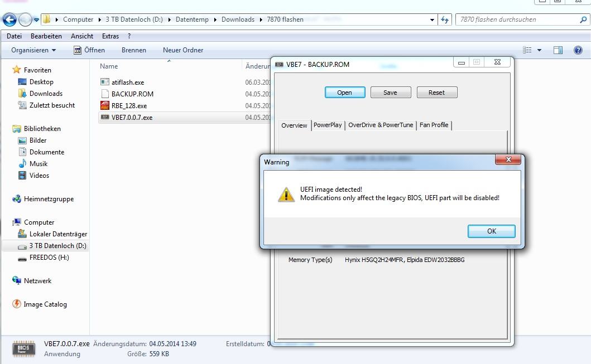Screen dimensions: 591x364
Task: Select the RBE_128.exe file
Action: tap(129, 105)
